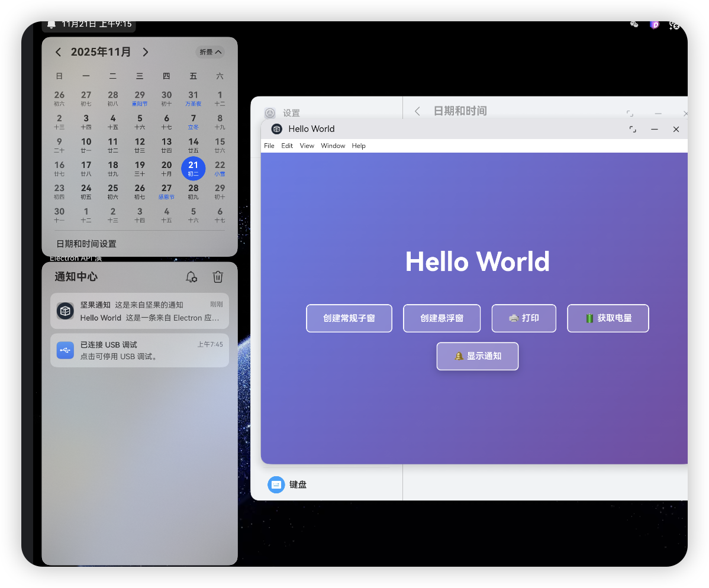Click the USB debugging notification icon

(x=65, y=350)
